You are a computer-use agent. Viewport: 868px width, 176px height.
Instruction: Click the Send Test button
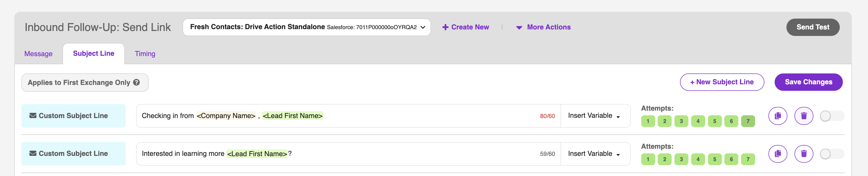point(813,27)
